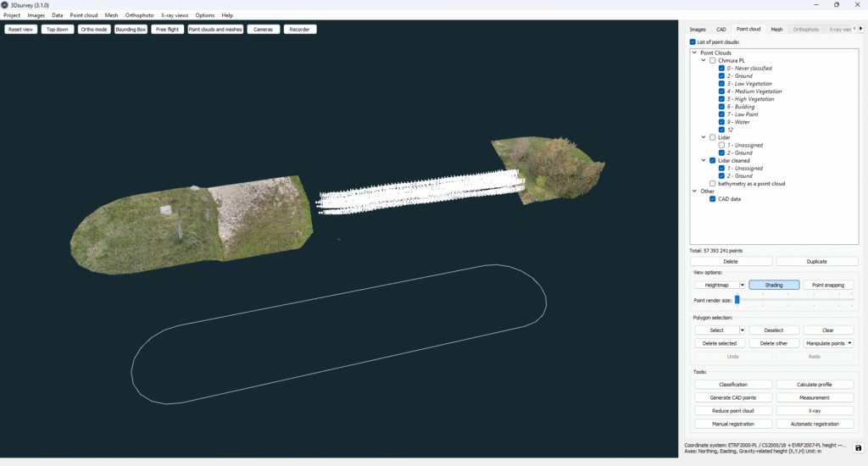
Task: Click Manual registration
Action: pyautogui.click(x=733, y=424)
